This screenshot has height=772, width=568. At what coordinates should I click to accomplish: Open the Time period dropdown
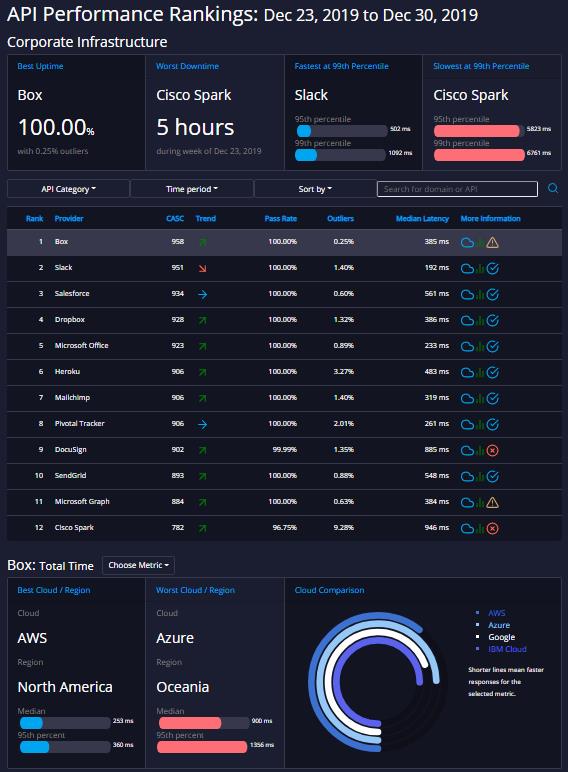(192, 189)
